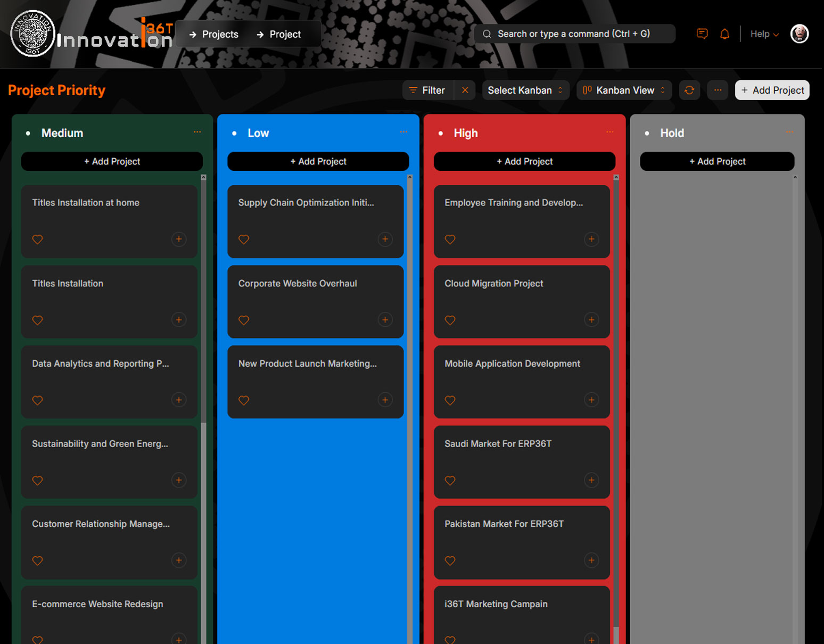Go to Projects breadcrumb
Screen dimensions: 824x644
pyautogui.click(x=215, y=34)
